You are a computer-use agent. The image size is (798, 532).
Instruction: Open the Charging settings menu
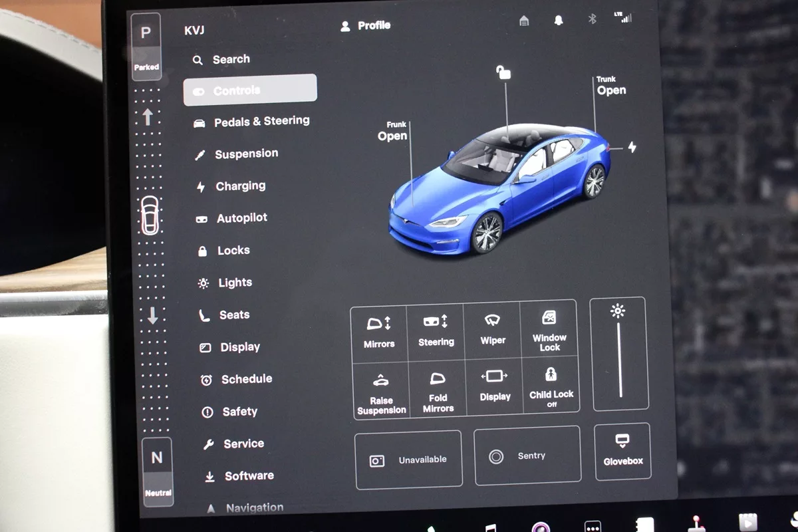(239, 186)
